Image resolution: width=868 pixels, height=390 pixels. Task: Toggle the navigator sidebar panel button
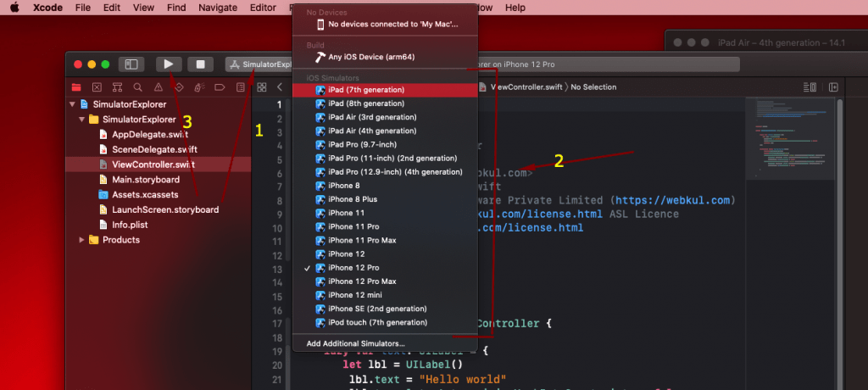(131, 64)
